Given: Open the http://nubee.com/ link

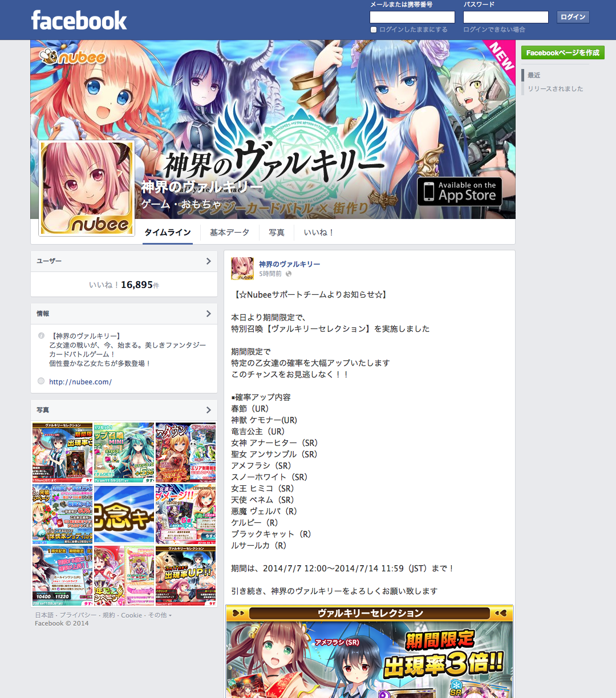Looking at the screenshot, I should coord(80,382).
